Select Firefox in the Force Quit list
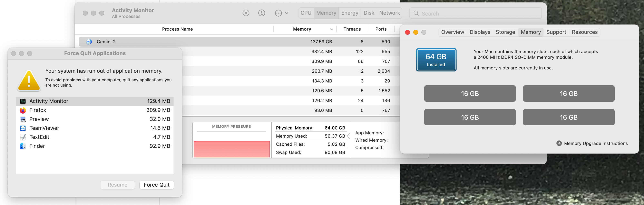The height and width of the screenshot is (205, 644). click(x=95, y=110)
